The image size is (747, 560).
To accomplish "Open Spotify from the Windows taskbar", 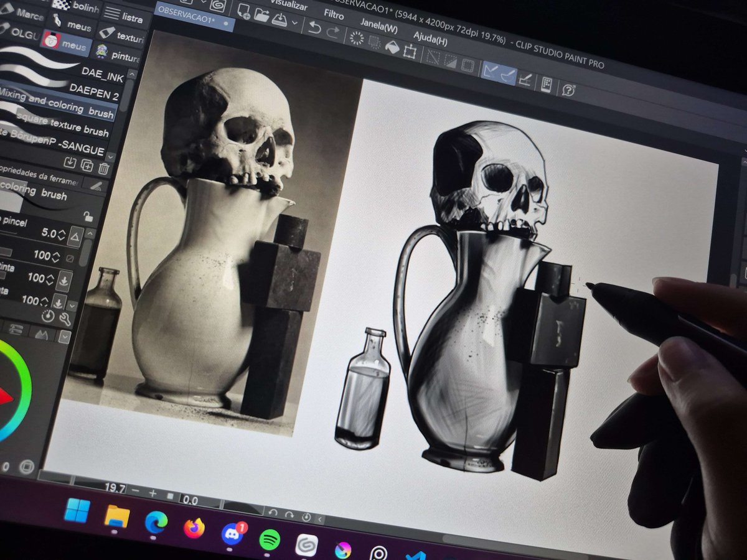I will [x=270, y=539].
